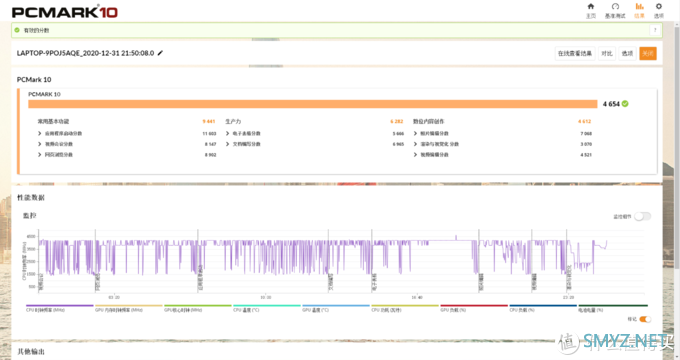Click the green check next to score 4 654
Viewport: 680px width, 360px height.
click(x=625, y=104)
